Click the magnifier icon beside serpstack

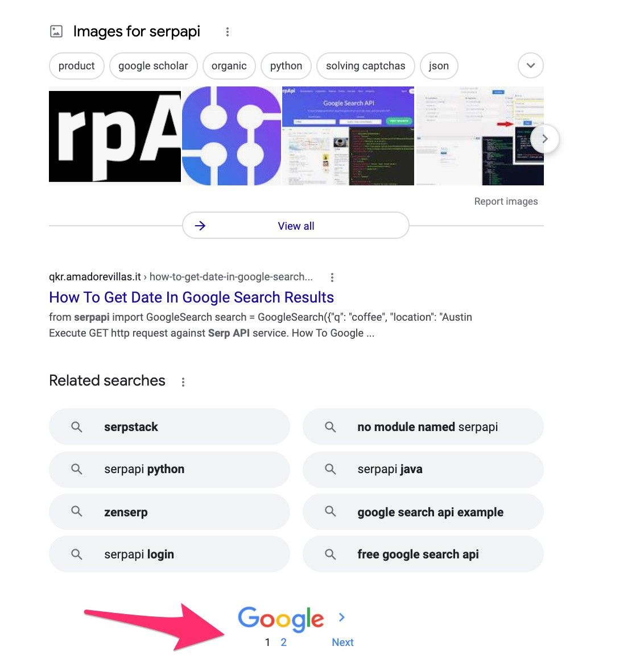77,426
